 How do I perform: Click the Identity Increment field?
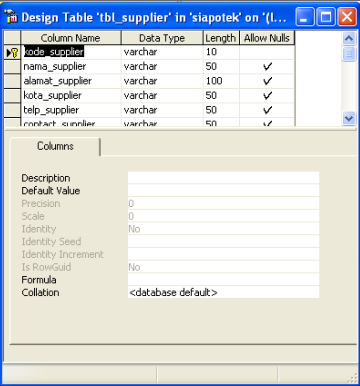(223, 254)
